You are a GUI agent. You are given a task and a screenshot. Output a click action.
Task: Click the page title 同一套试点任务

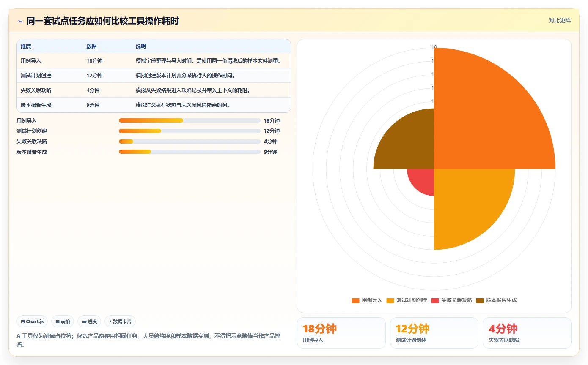tap(102, 21)
